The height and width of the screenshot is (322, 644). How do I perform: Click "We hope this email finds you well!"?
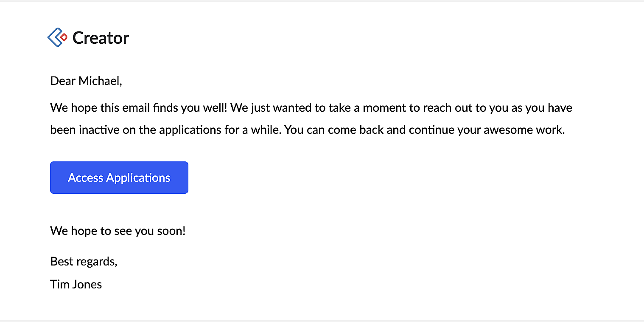[x=139, y=108]
